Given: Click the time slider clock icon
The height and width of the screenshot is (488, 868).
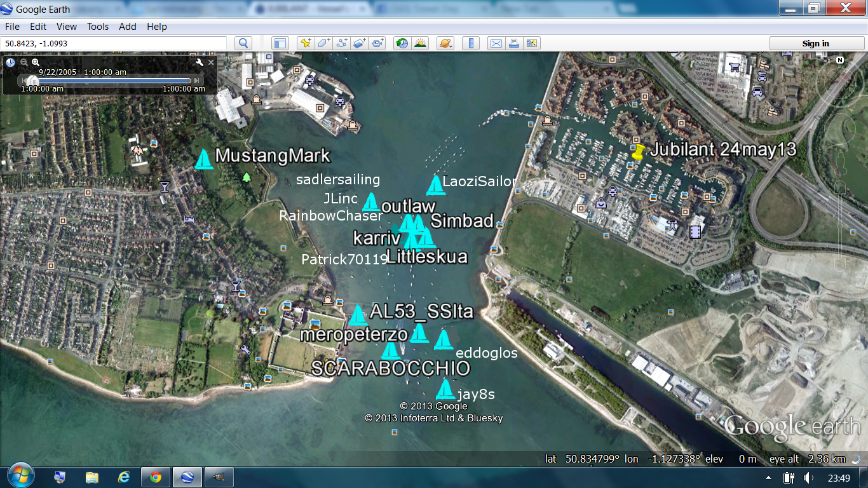Looking at the screenshot, I should pyautogui.click(x=11, y=62).
